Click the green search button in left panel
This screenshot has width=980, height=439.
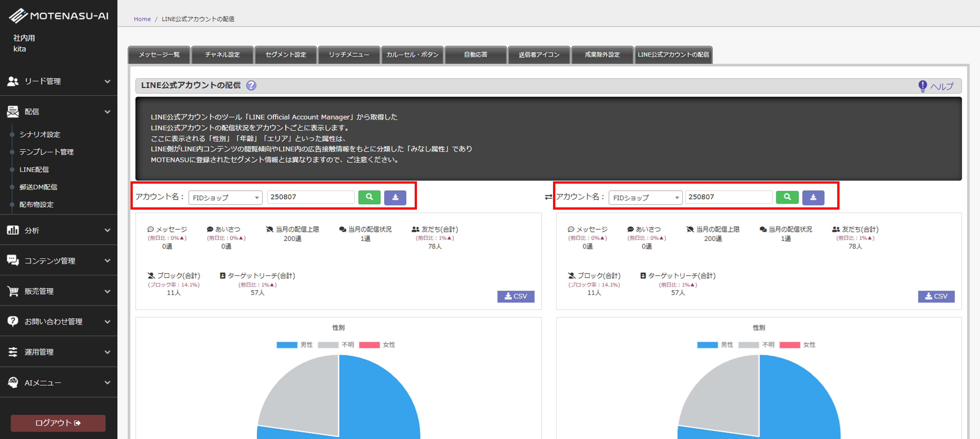tap(369, 197)
